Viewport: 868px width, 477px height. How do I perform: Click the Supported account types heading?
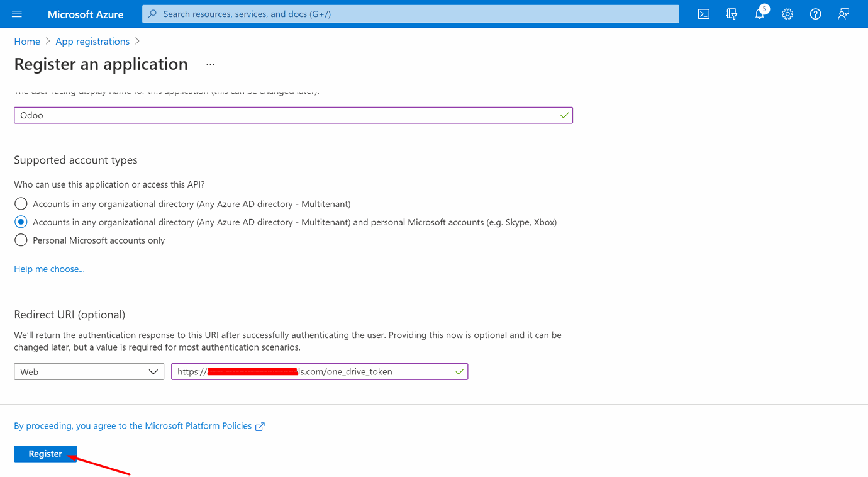tap(75, 160)
